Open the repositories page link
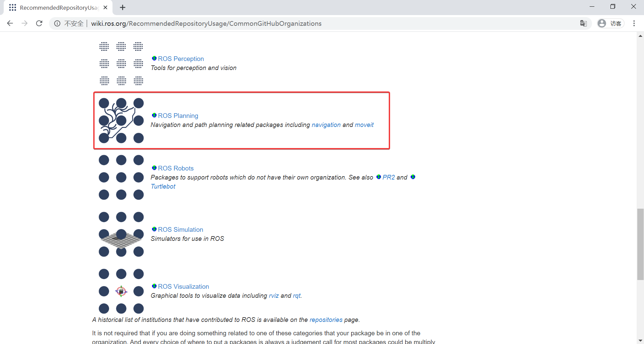Screen dimensions: 644x344 (326, 320)
